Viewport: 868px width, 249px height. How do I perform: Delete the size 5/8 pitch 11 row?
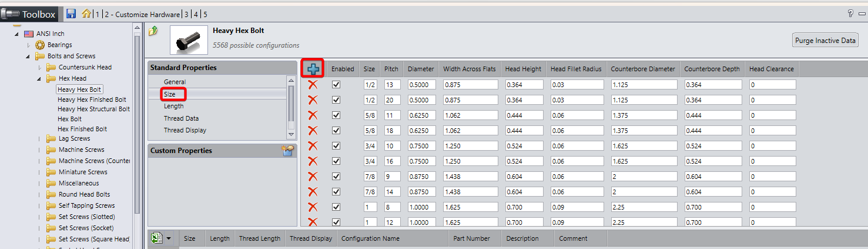313,115
